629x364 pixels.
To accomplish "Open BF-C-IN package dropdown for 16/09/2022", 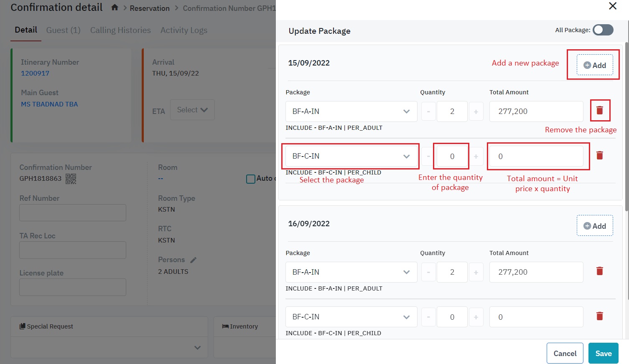I will tap(351, 317).
